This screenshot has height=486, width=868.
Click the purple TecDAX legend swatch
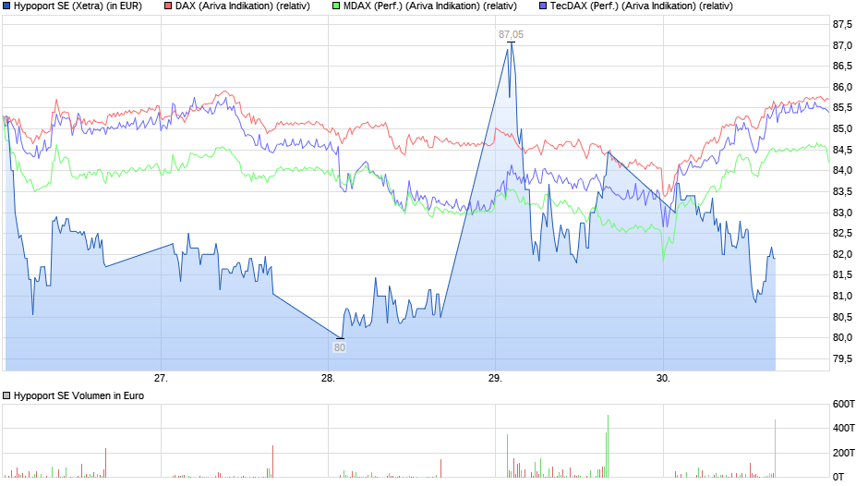(x=543, y=6)
